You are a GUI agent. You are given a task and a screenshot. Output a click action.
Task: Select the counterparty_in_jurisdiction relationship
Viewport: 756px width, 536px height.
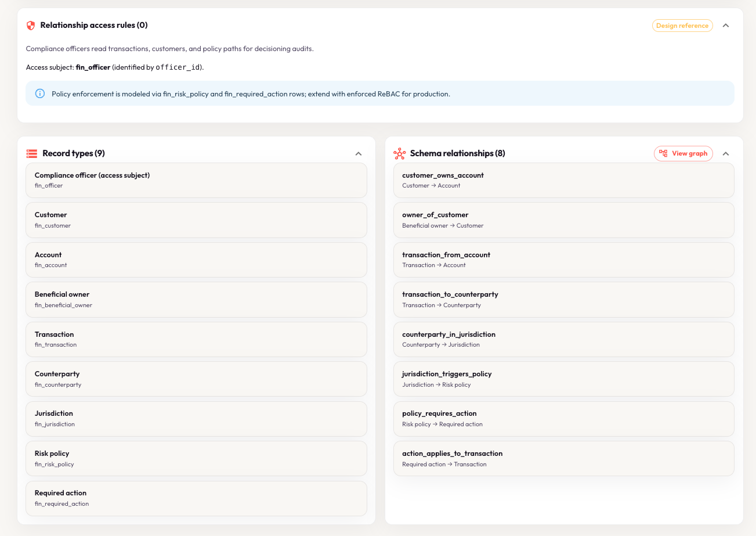(564, 339)
